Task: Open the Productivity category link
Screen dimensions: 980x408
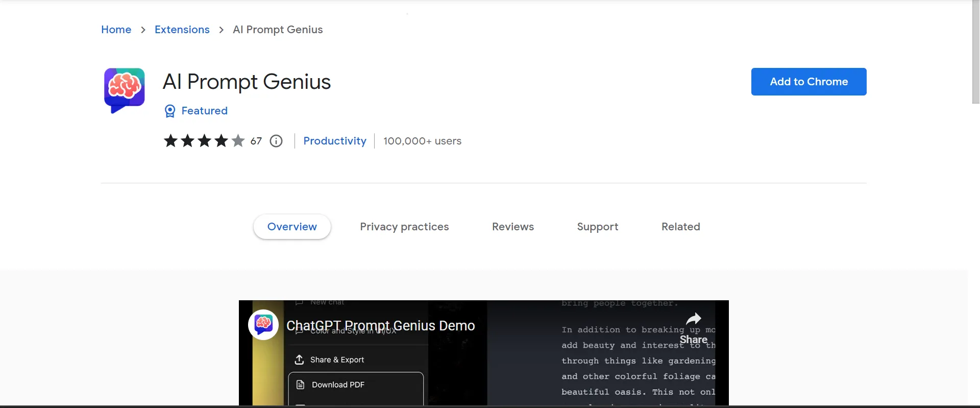Action: 335,141
